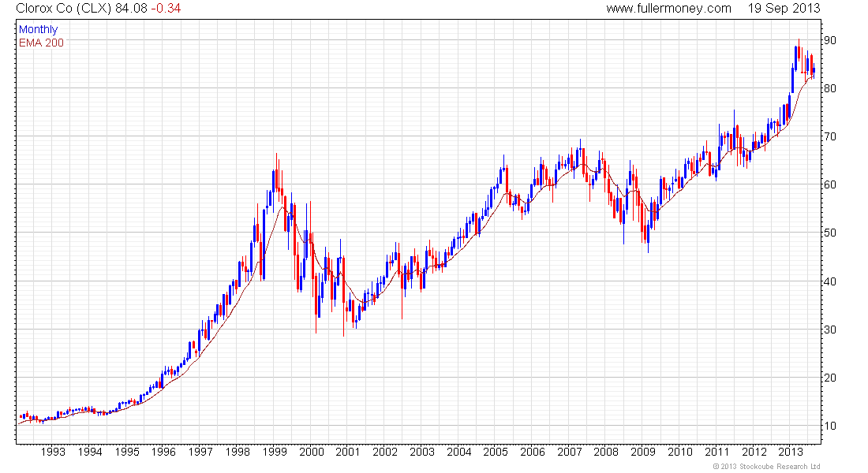
Task: Click the 2007 x-axis label
Action: point(569,452)
